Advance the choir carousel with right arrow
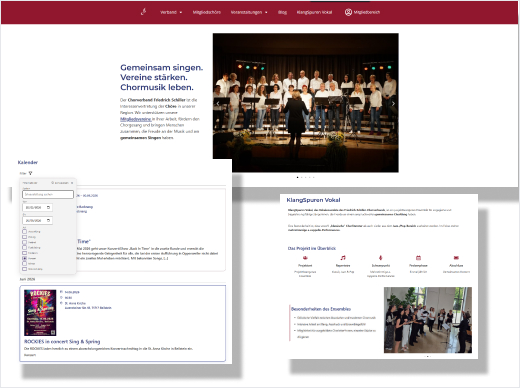 pos(393,103)
